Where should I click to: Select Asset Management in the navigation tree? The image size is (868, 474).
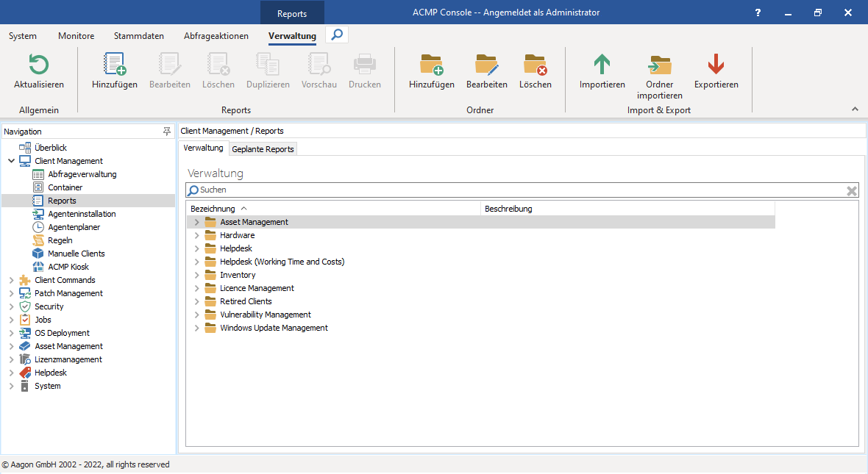(x=68, y=347)
